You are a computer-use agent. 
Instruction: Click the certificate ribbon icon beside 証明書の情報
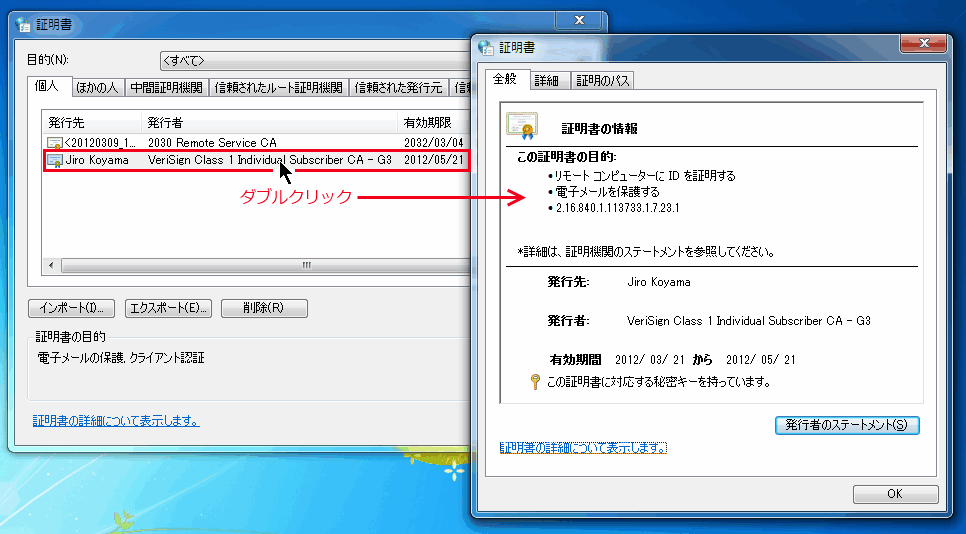[522, 126]
